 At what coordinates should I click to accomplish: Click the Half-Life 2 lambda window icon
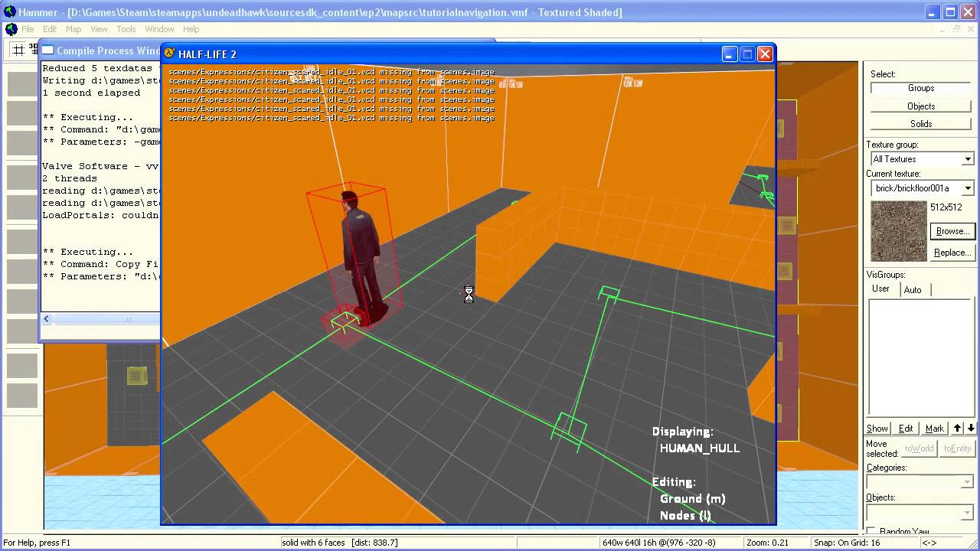pyautogui.click(x=170, y=54)
